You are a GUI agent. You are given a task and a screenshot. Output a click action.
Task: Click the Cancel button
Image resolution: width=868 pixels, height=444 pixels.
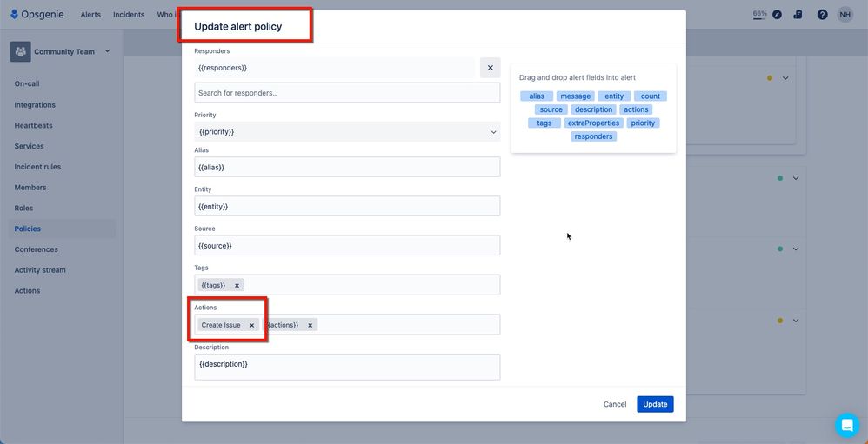coord(615,404)
